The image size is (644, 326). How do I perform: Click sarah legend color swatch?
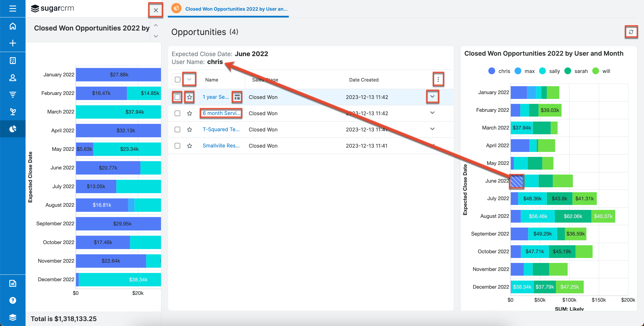[x=568, y=71]
